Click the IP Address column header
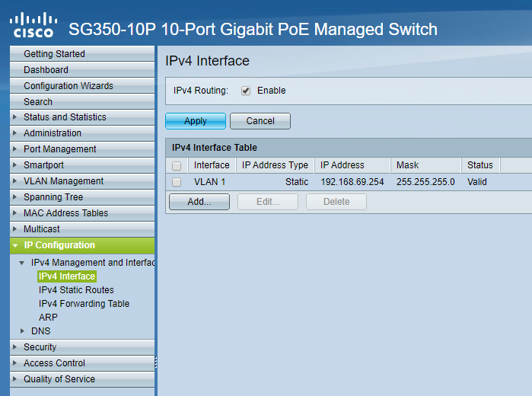Image resolution: width=532 pixels, height=396 pixels. [x=352, y=165]
